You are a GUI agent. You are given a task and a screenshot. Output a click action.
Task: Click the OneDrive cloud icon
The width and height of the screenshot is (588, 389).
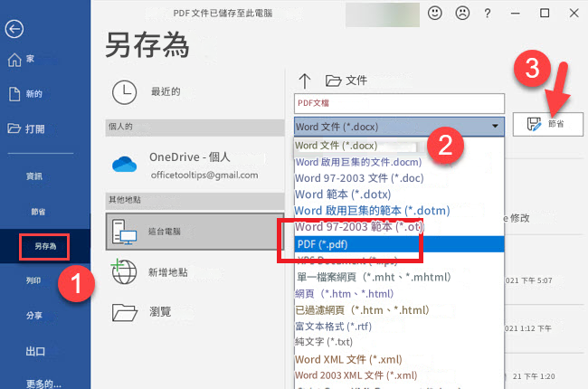pyautogui.click(x=125, y=165)
